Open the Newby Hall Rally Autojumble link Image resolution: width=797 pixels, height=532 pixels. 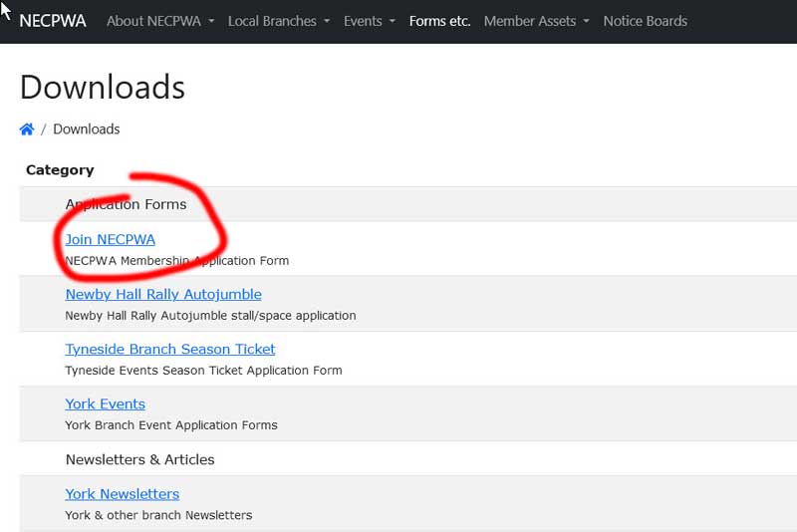pos(163,294)
